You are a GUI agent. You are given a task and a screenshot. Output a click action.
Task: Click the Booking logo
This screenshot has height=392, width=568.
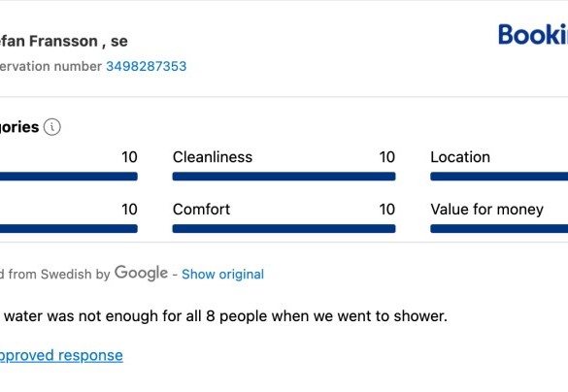[533, 35]
